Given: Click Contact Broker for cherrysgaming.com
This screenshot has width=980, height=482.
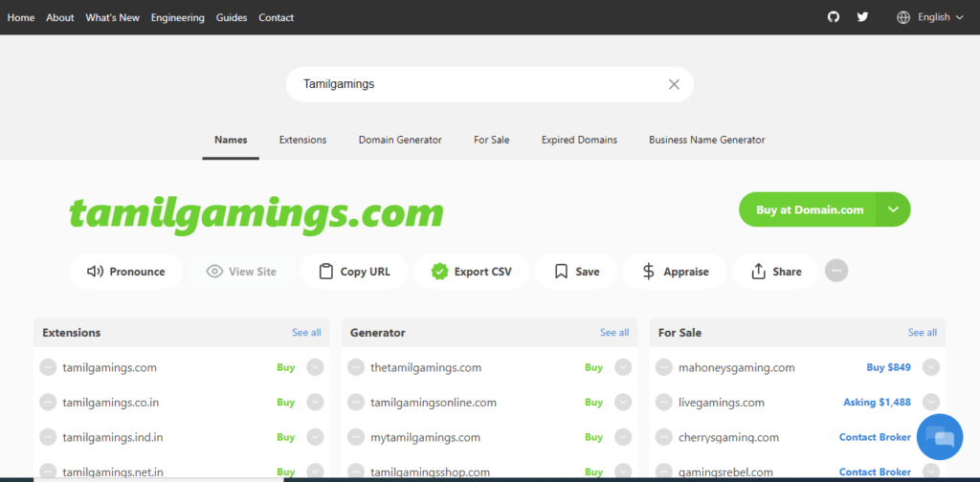Looking at the screenshot, I should (x=875, y=437).
